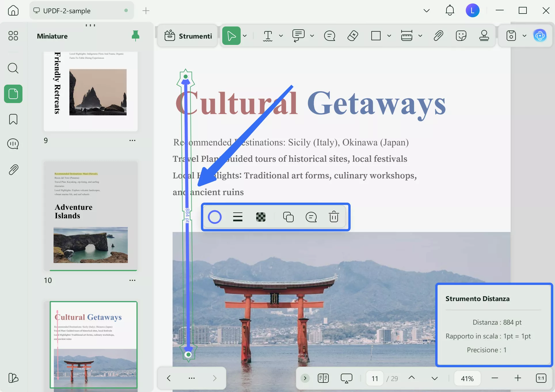This screenshot has height=392, width=555.
Task: Open options menu for page 10 thumbnail
Action: [132, 280]
